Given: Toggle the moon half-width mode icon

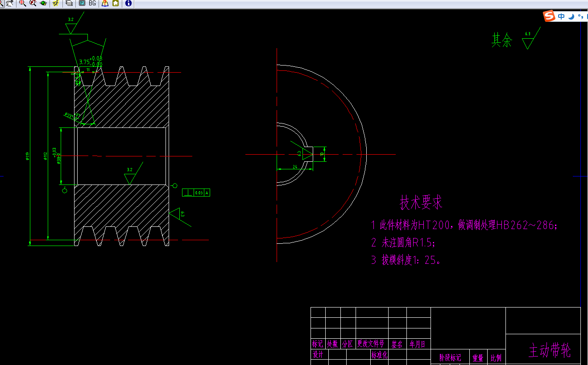Looking at the screenshot, I should [x=571, y=16].
